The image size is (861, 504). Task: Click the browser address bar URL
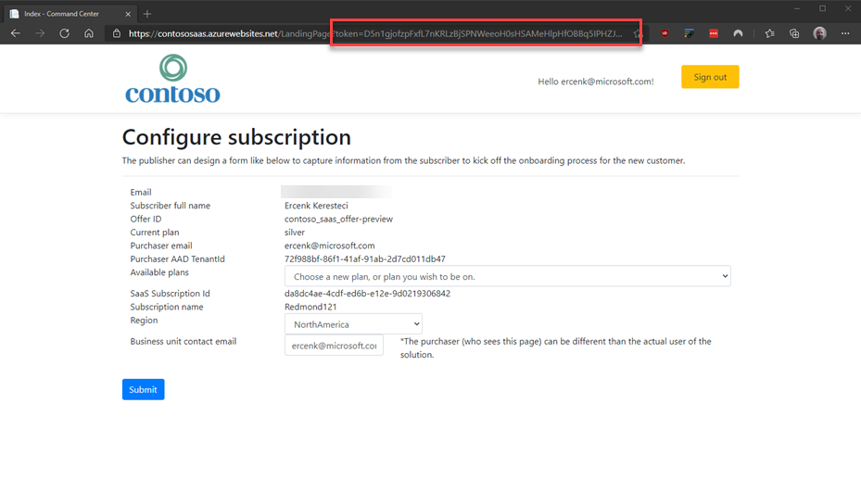(x=375, y=33)
